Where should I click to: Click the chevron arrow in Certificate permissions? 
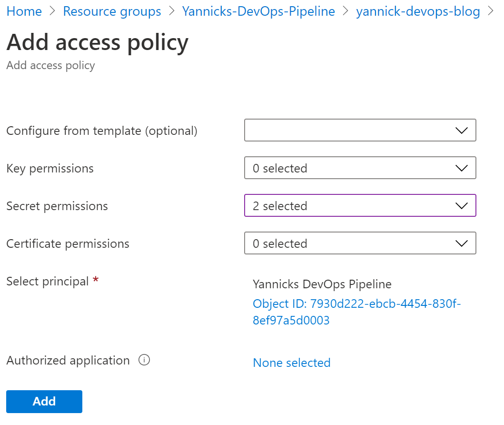461,243
